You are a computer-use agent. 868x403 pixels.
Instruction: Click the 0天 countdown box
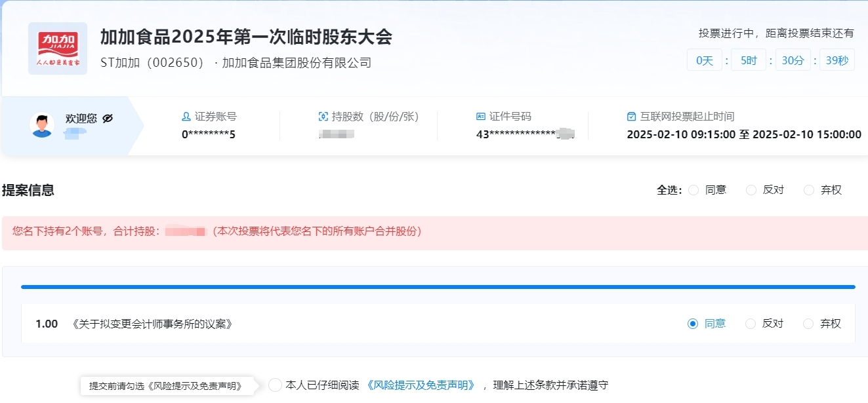point(705,60)
